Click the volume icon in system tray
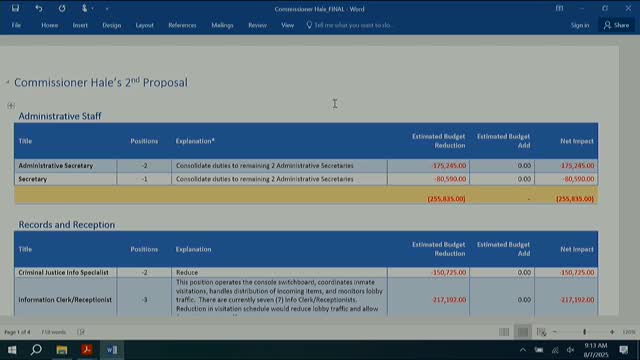Viewport: 640px width, 360px height. [x=571, y=350]
